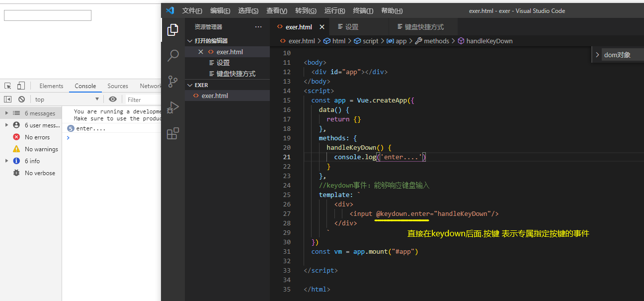Click the No verbose bug icon
Image resolution: width=644 pixels, height=301 pixels.
coord(16,173)
